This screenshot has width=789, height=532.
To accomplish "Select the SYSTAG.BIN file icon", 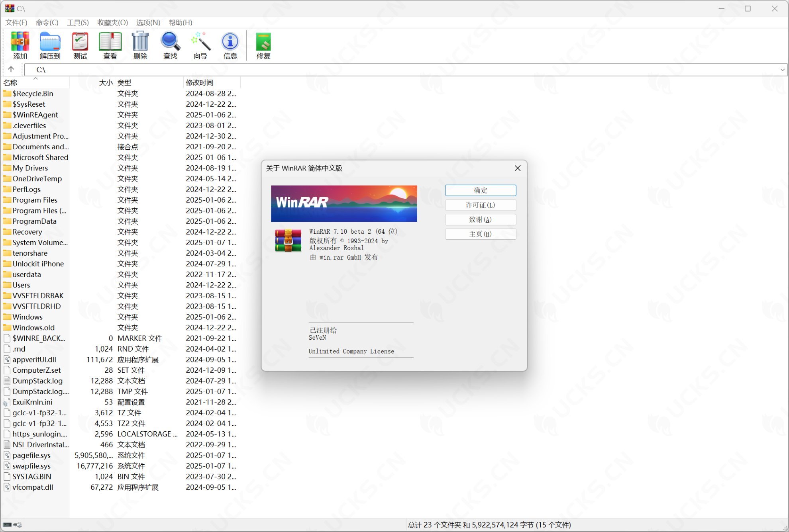I will click(7, 477).
